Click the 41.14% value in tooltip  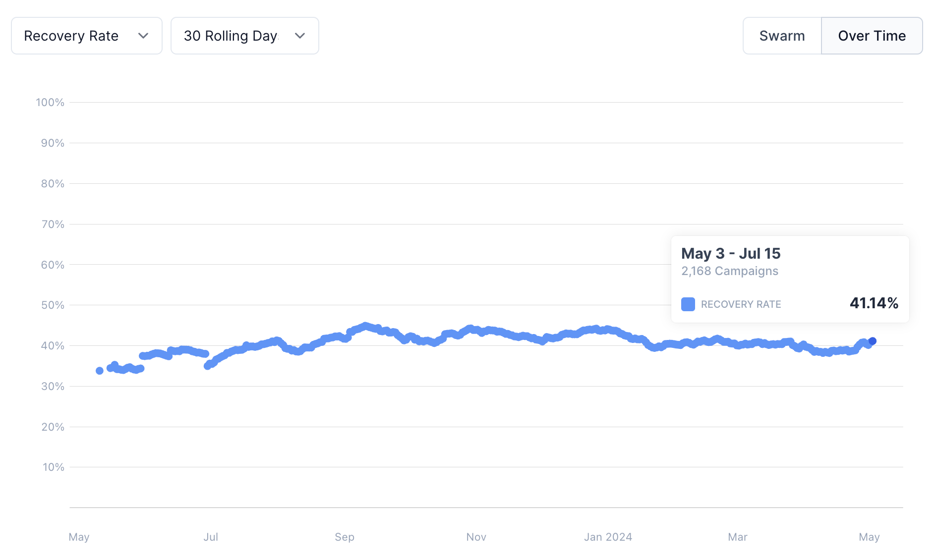click(x=874, y=303)
